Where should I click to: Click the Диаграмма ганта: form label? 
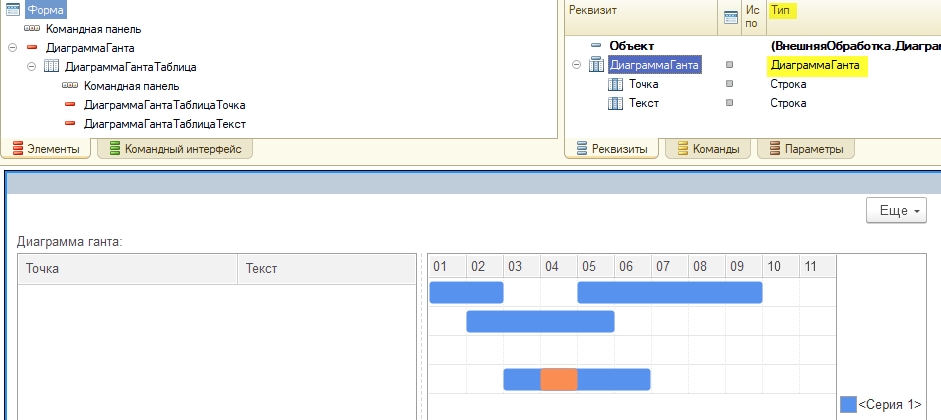coord(70,242)
